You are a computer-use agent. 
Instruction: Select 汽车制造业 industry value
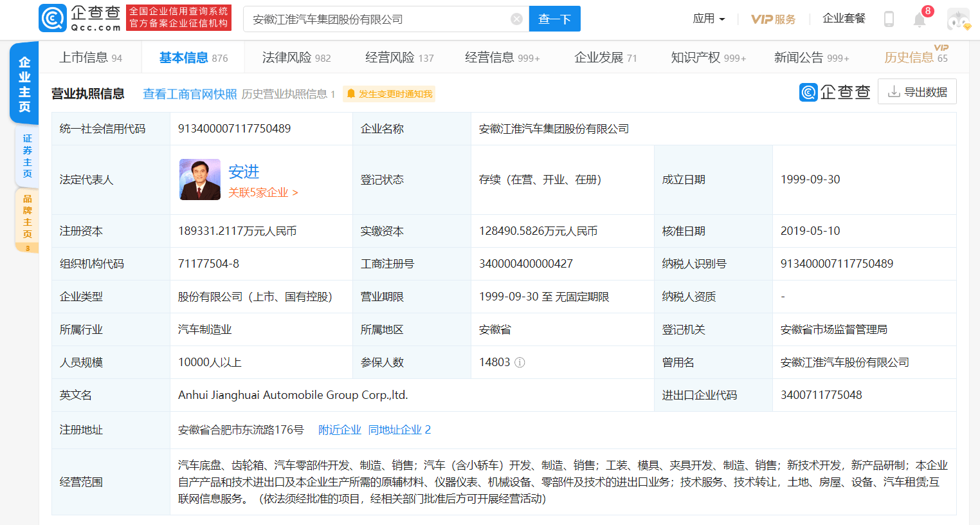pos(204,329)
